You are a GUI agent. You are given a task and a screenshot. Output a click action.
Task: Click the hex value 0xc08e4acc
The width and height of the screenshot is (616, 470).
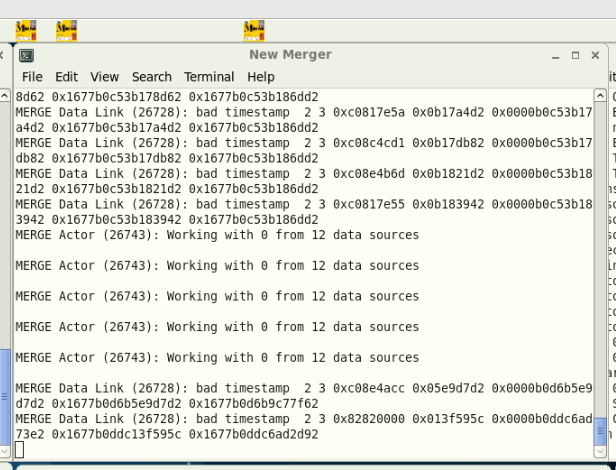click(369, 388)
